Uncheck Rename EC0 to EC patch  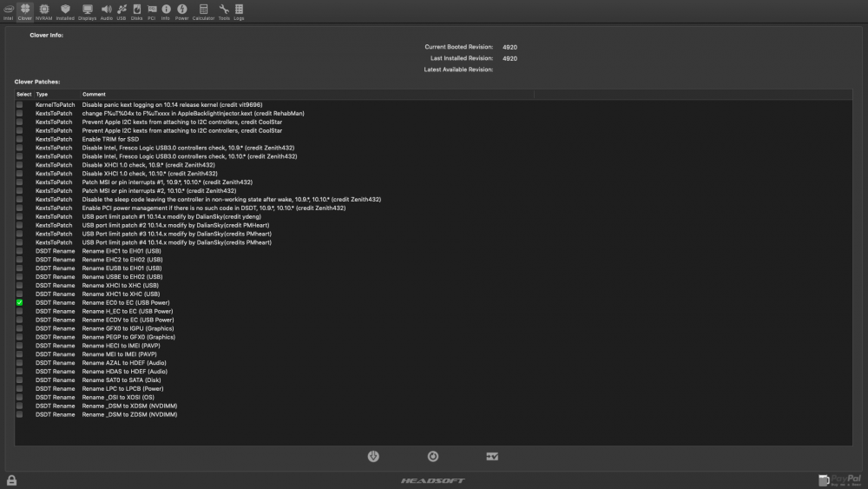19,302
